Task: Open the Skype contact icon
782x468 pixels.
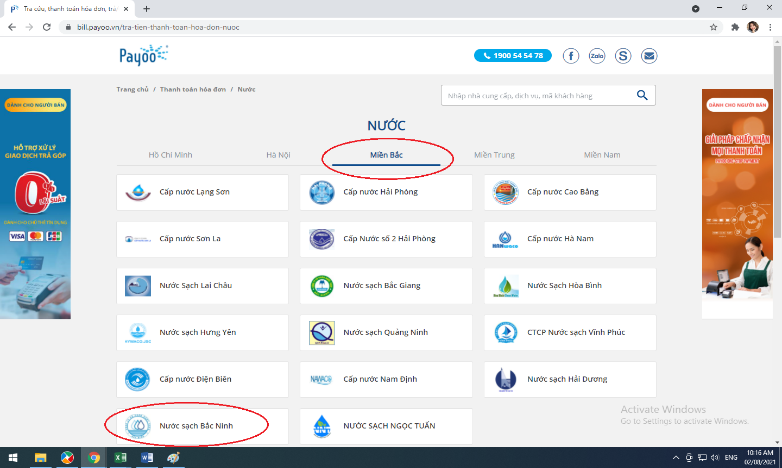Action: point(622,56)
